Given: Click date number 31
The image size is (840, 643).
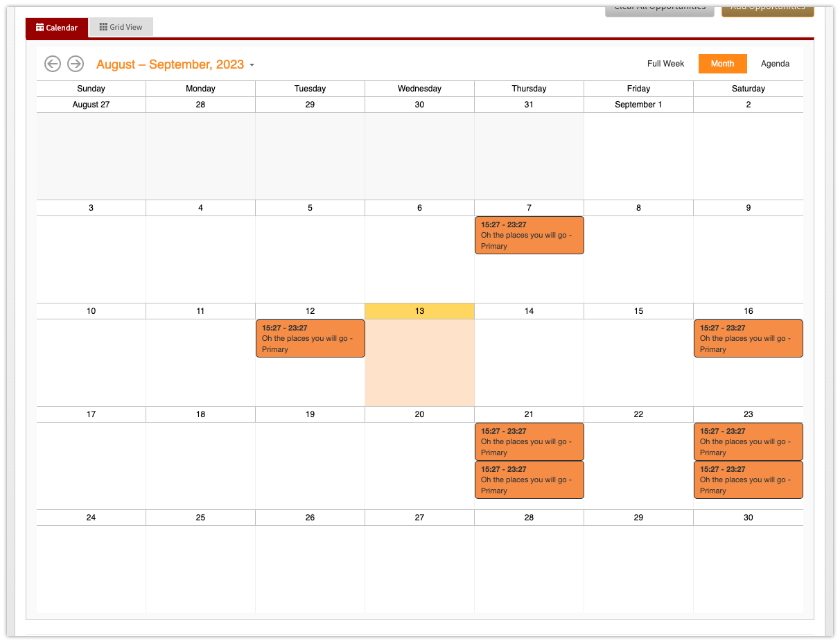Looking at the screenshot, I should (x=529, y=105).
